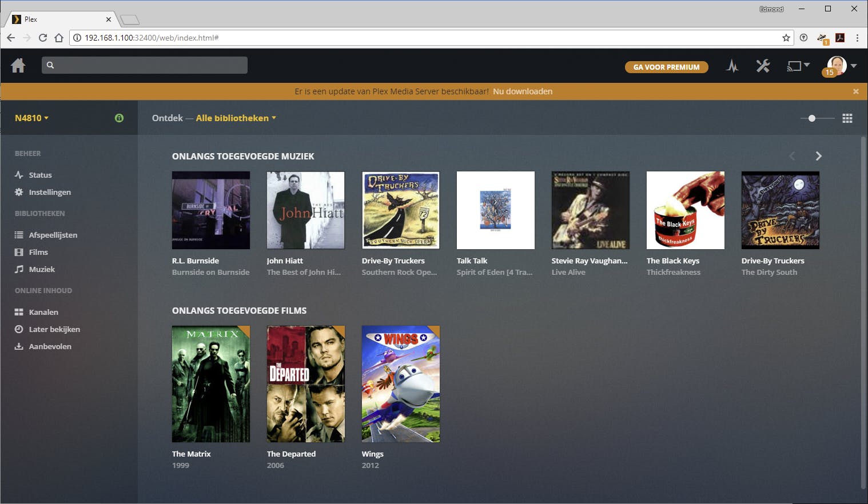
Task: Open the Thickfreakness album cover
Action: point(686,210)
